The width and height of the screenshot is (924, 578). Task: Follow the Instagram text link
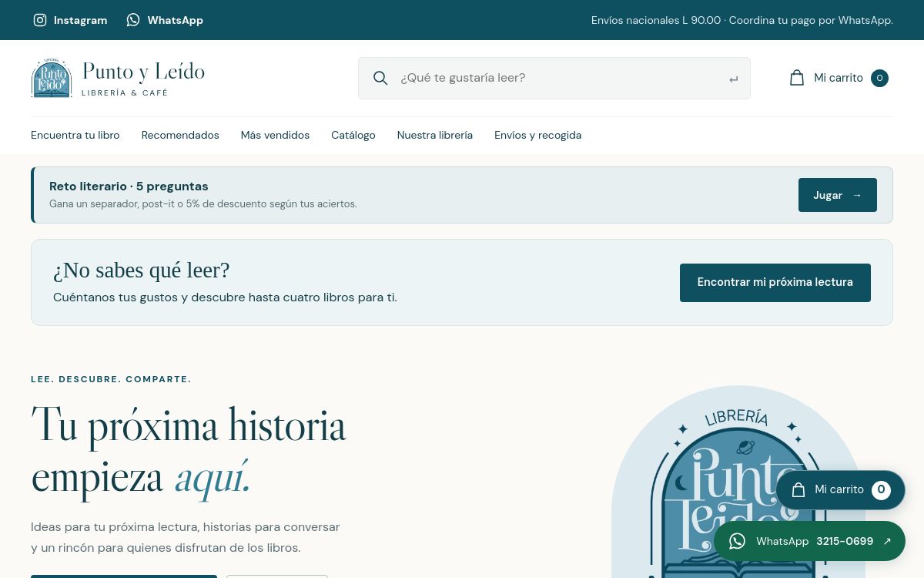coord(80,20)
